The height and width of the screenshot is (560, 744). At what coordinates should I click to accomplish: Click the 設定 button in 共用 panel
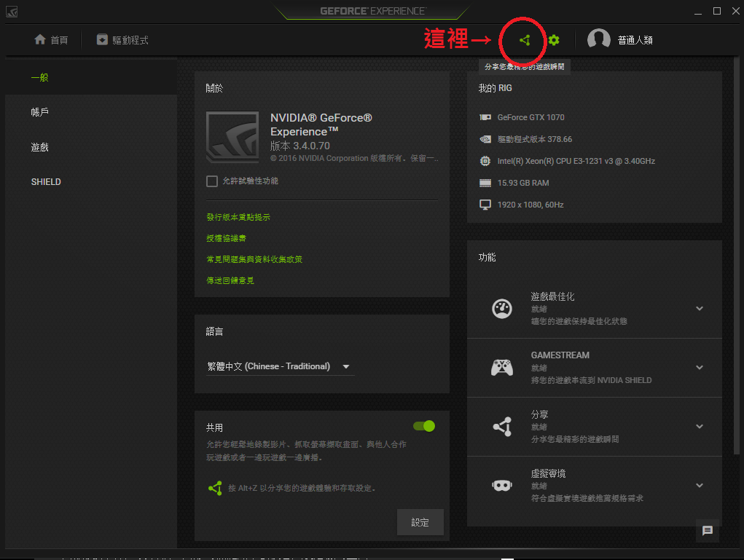pyautogui.click(x=420, y=523)
